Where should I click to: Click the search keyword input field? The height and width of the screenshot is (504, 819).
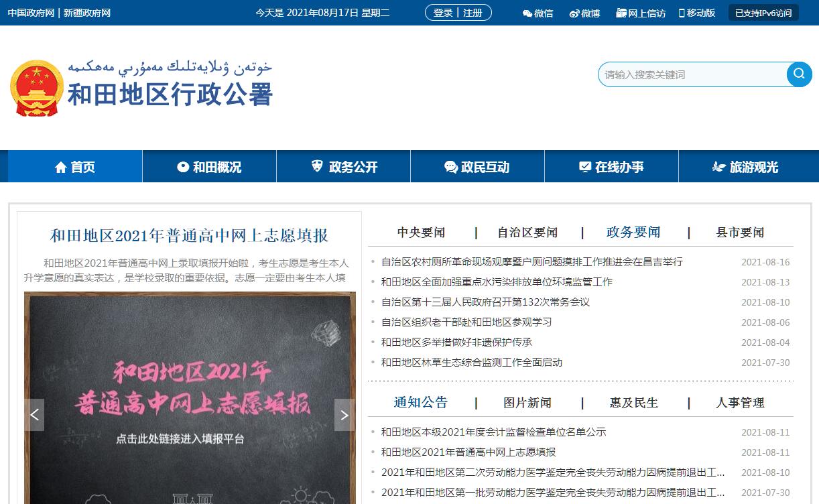[x=690, y=74]
